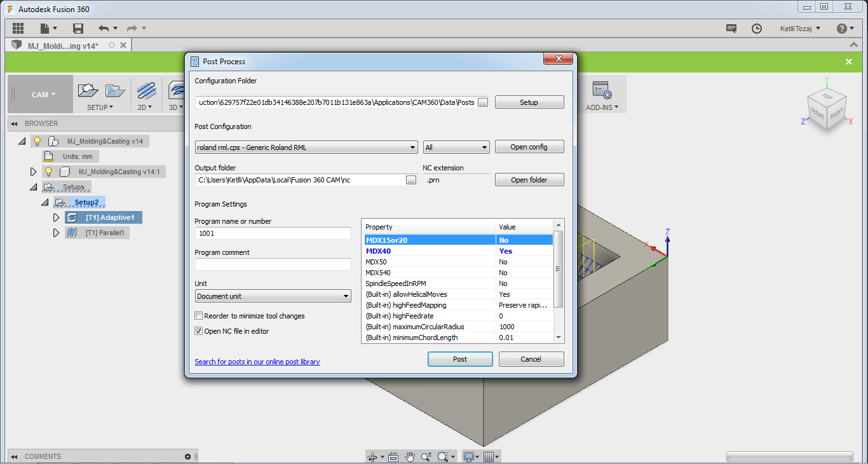This screenshot has width=868, height=464.
Task: Select the MDX540 property row
Action: coord(458,273)
